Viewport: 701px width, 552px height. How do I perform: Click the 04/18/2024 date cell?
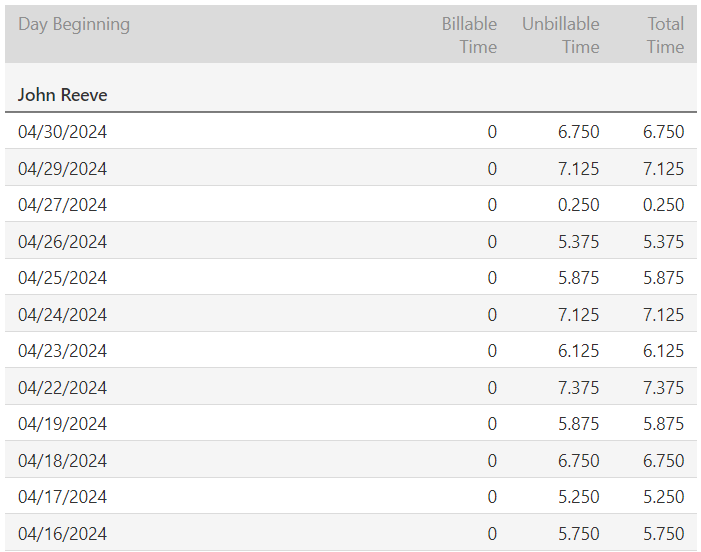point(62,460)
